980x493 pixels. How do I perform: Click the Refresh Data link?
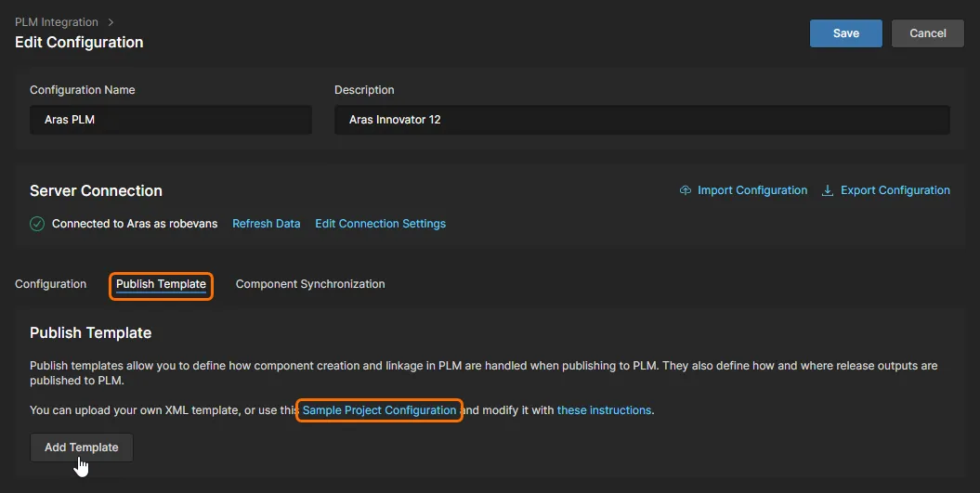tap(267, 224)
